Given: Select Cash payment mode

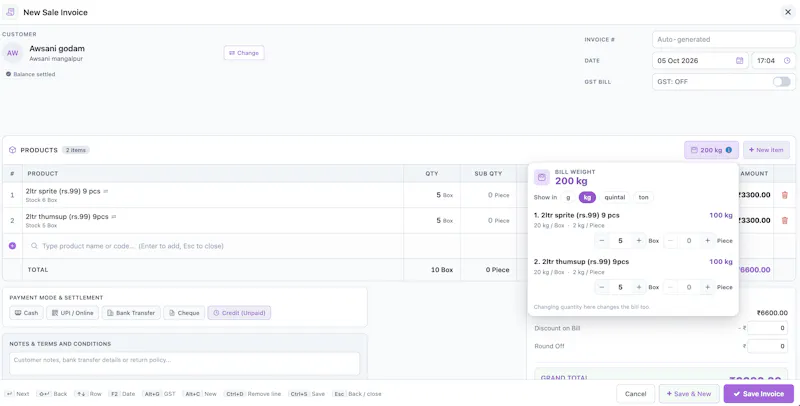Looking at the screenshot, I should tap(27, 313).
